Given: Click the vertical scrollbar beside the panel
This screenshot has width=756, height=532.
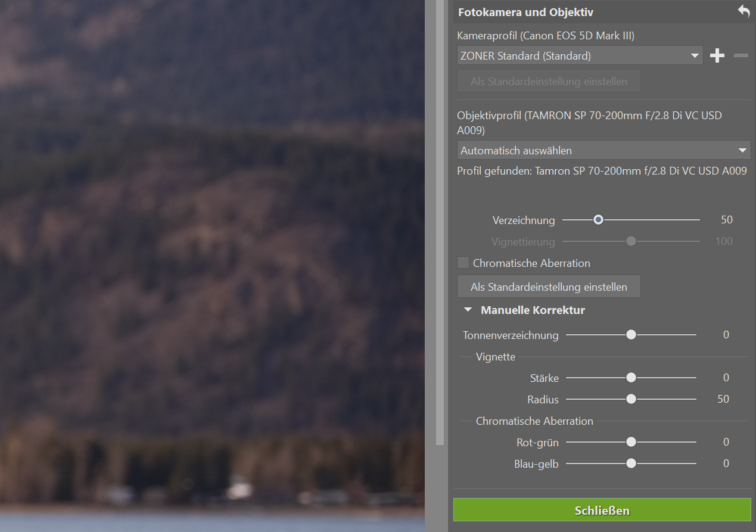Looking at the screenshot, I should click(440, 238).
